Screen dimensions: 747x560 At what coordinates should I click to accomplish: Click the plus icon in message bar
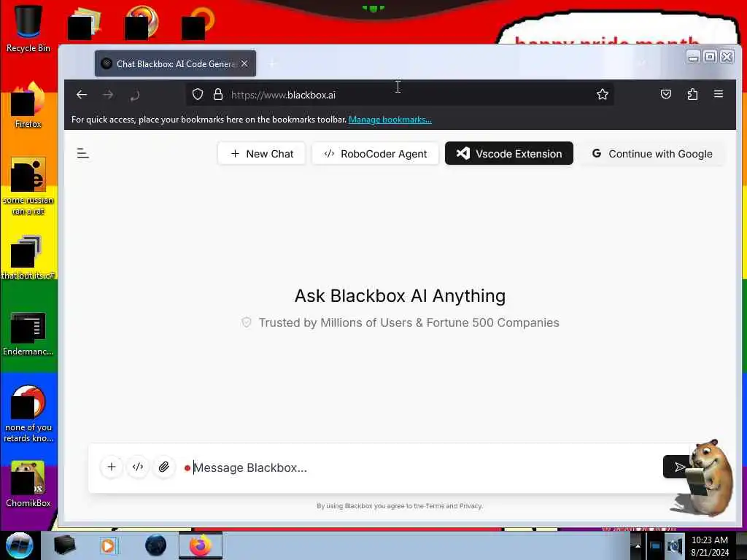pos(112,467)
